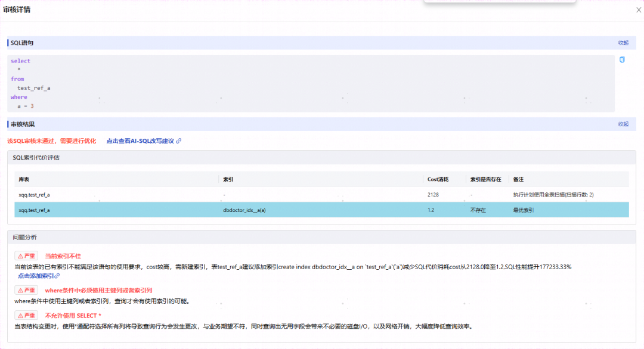Select the 索引是否存在 column header
This screenshot has width=644, height=349.
click(485, 179)
